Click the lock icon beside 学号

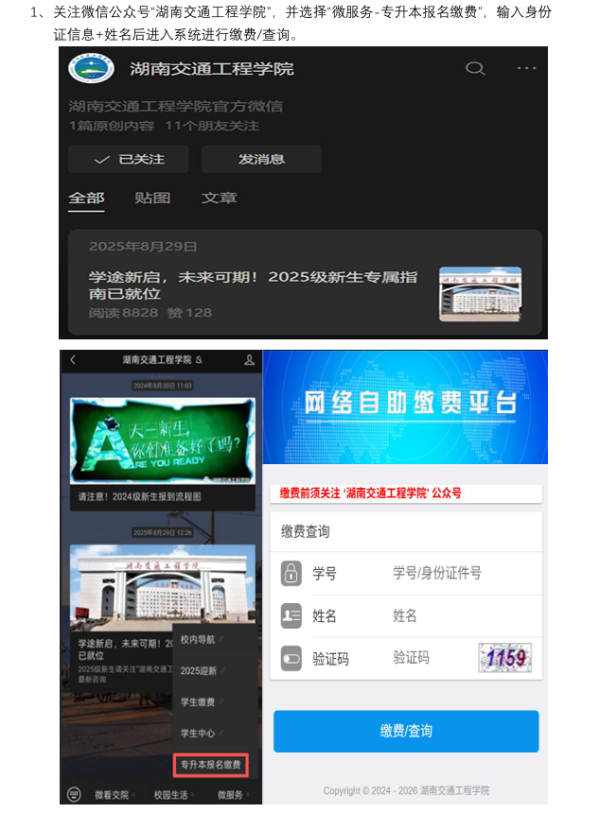[x=291, y=573]
